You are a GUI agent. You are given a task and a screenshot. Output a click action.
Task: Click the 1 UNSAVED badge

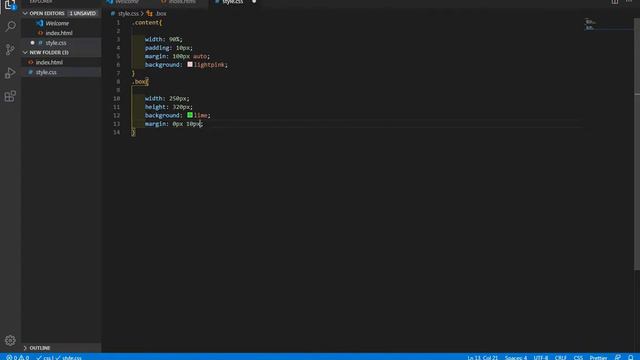(x=82, y=13)
